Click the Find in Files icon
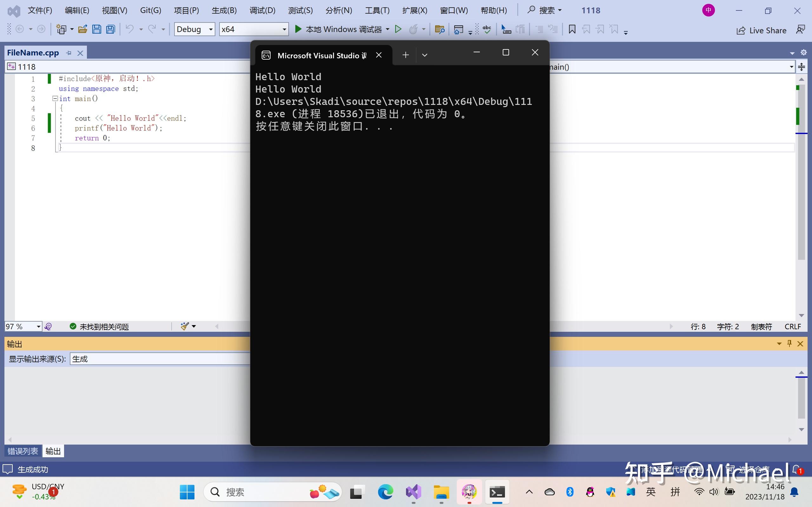 tap(439, 29)
